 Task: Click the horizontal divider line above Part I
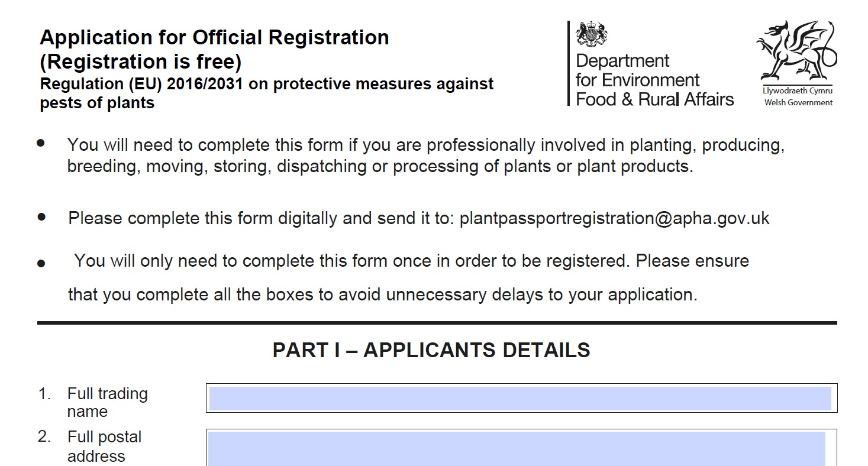[x=437, y=323]
